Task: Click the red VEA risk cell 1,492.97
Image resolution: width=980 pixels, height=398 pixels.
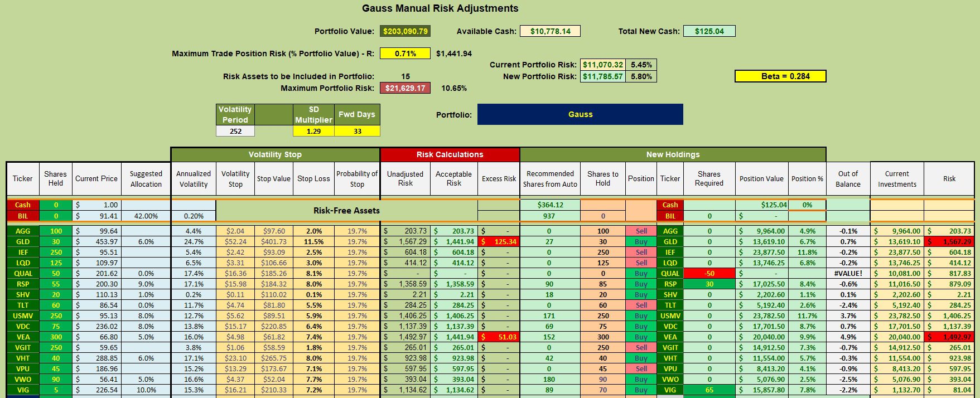Action: pyautogui.click(x=949, y=337)
